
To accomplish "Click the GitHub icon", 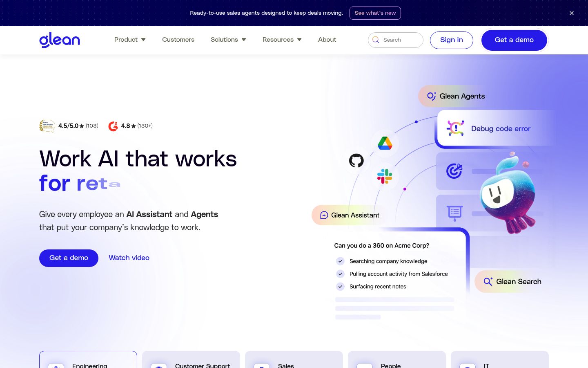I will point(356,161).
